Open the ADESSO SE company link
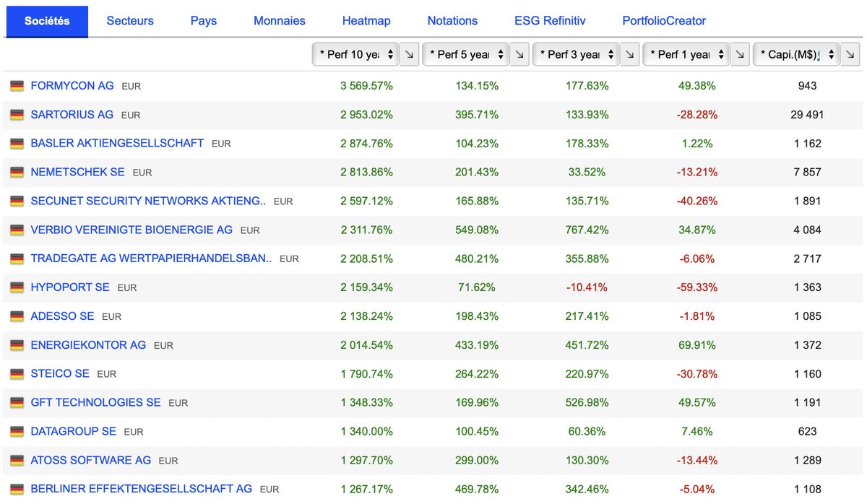The height and width of the screenshot is (504, 867). [x=62, y=316]
